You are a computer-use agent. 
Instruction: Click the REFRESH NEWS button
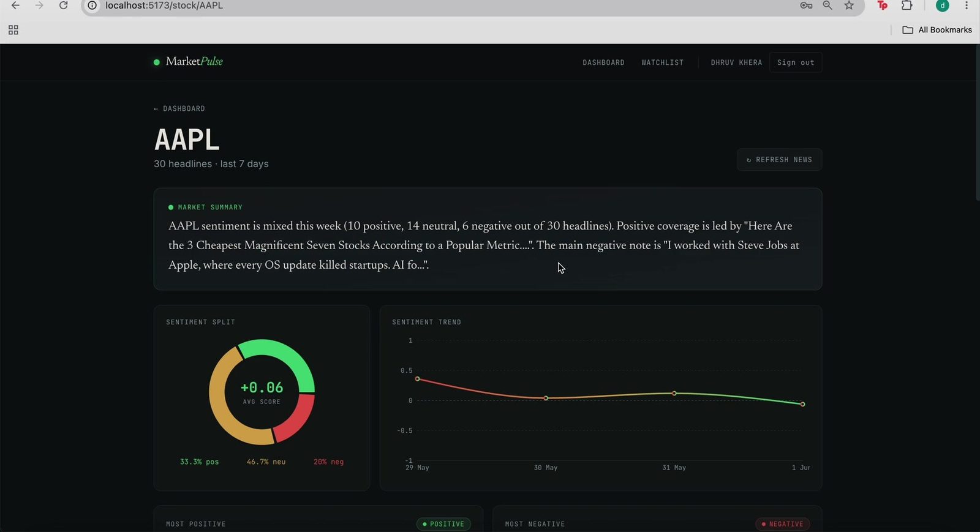(x=779, y=160)
